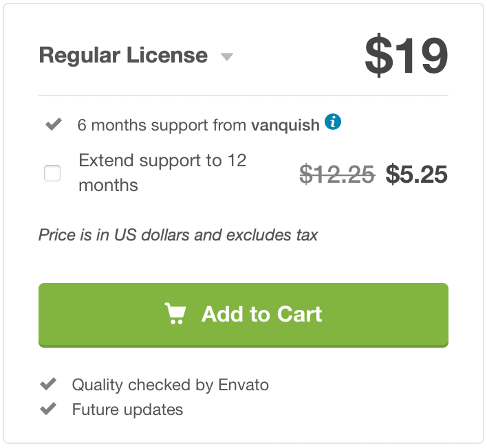The image size is (487, 448).
Task: Click the Add to Cart label text
Action: tap(261, 314)
